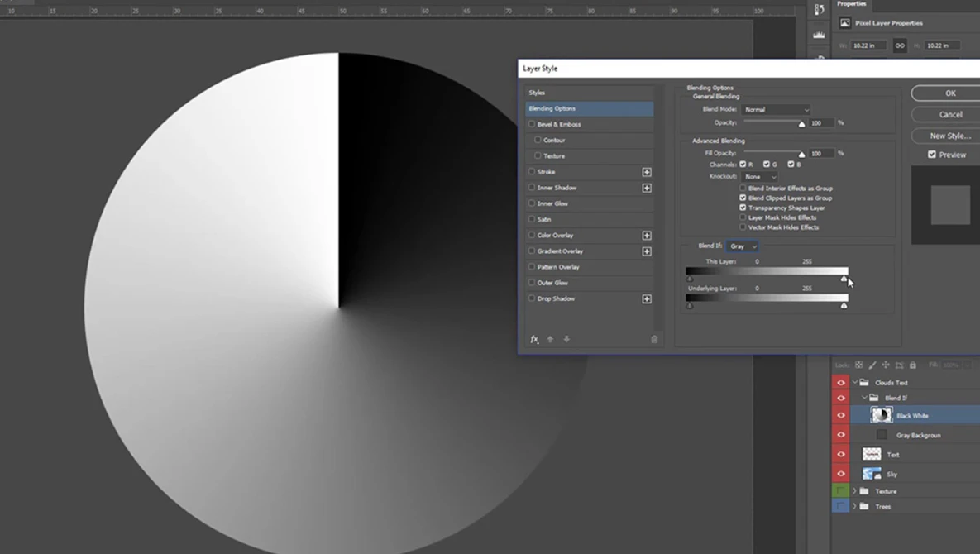980x554 pixels.
Task: Open the Blend If Gray dropdown
Action: (743, 246)
